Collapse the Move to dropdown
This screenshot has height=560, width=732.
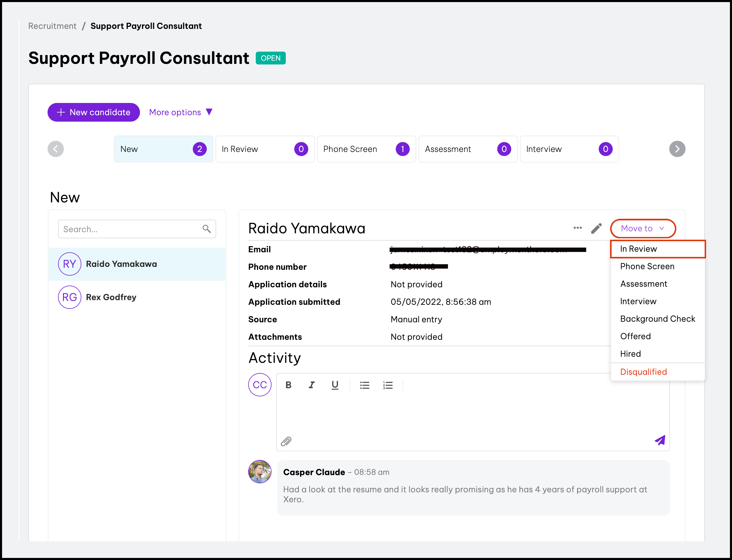(x=642, y=228)
